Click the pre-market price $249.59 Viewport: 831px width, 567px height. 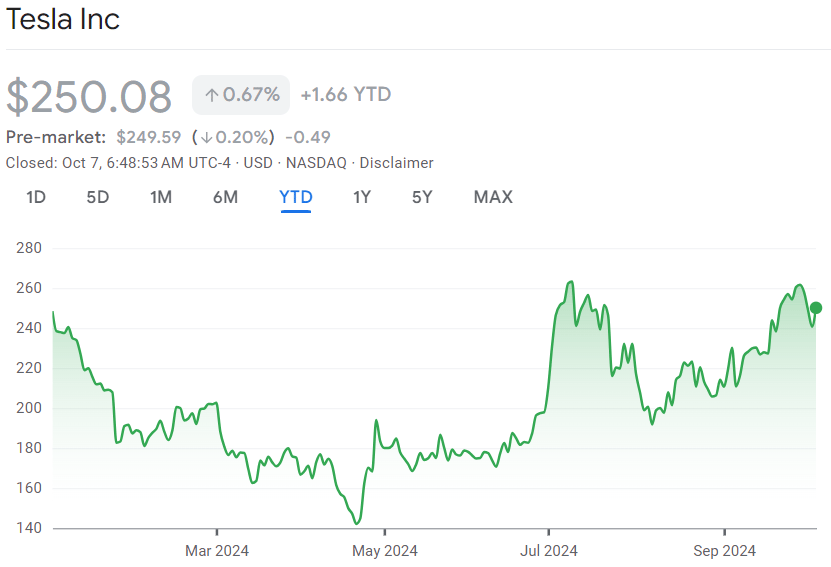(148, 137)
